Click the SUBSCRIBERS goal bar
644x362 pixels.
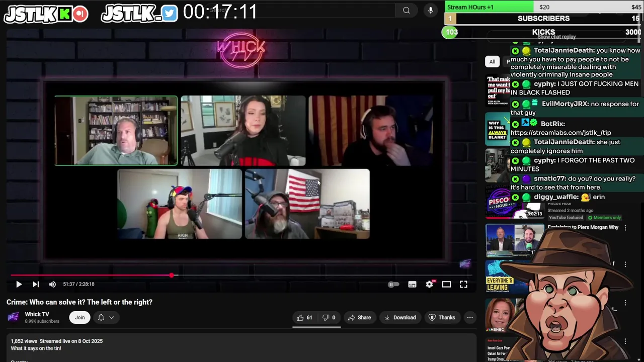click(x=544, y=19)
